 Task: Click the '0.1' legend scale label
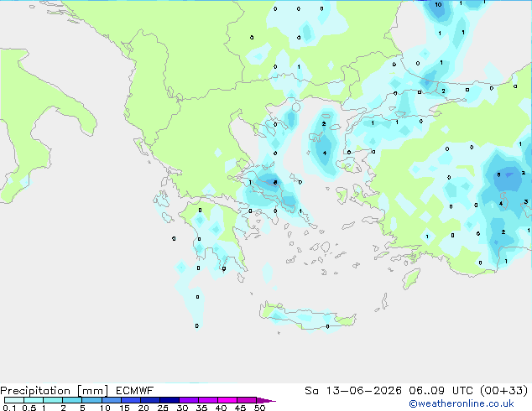[x=9, y=408]
